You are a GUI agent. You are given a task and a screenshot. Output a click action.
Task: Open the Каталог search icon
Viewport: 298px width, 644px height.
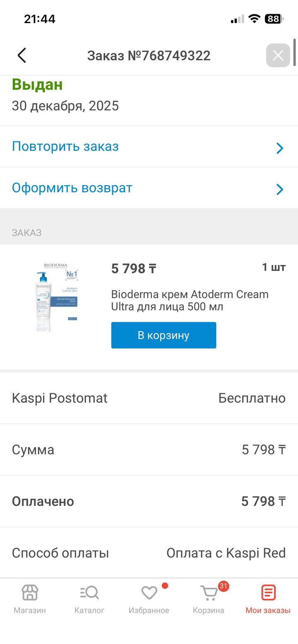(x=89, y=593)
